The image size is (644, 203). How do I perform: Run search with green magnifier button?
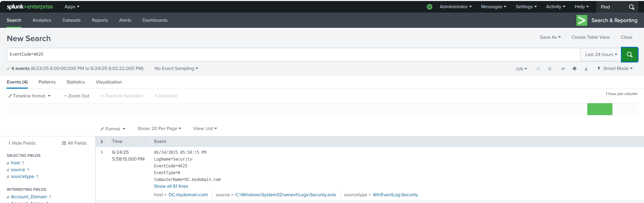(x=629, y=55)
